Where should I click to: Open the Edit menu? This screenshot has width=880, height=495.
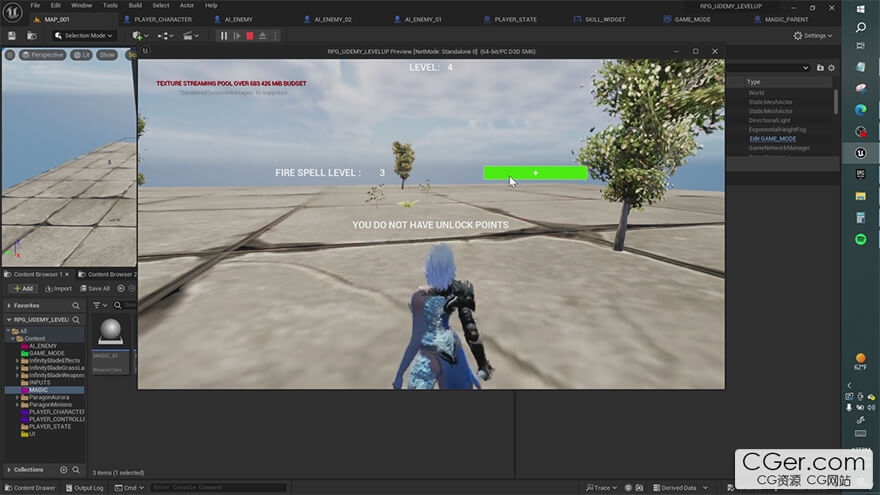point(56,5)
